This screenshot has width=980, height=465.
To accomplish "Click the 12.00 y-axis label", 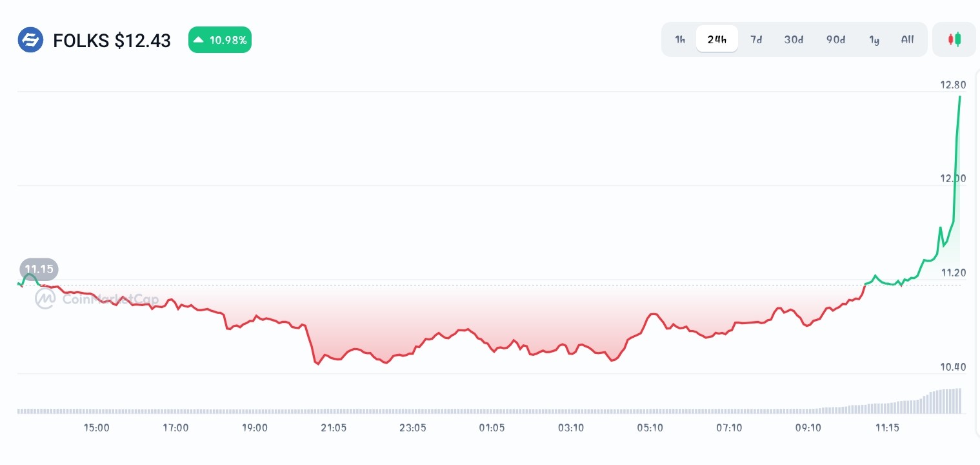I will click(x=952, y=178).
